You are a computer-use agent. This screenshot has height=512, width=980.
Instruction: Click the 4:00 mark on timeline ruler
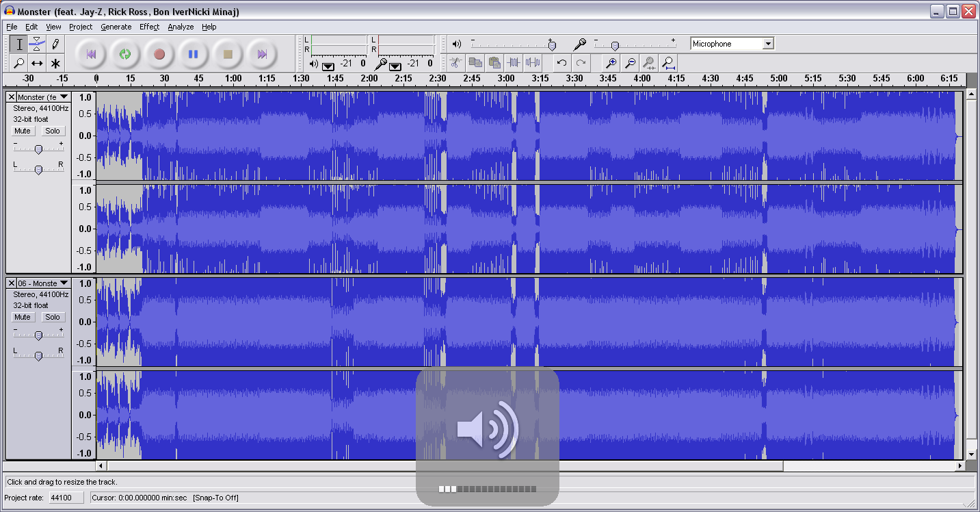point(642,79)
